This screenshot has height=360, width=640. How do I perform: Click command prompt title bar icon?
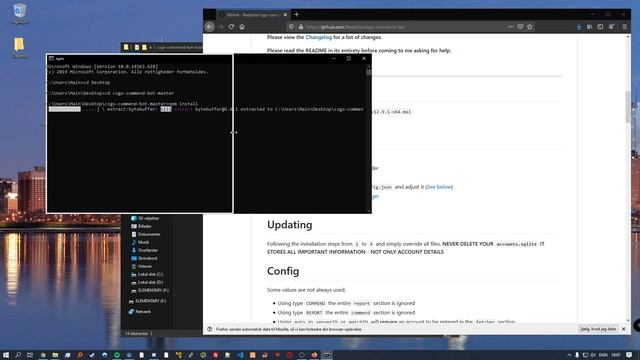click(51, 59)
